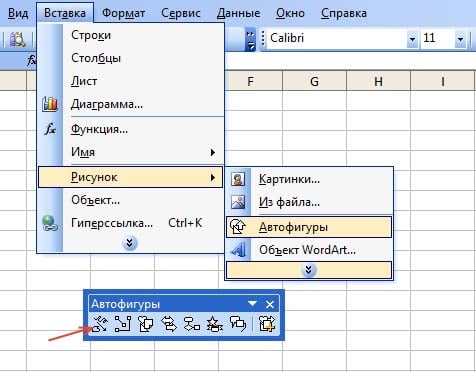This screenshot has height=372, width=476.
Task: Expand the font name Calibri dropdown
Action: [x=412, y=39]
